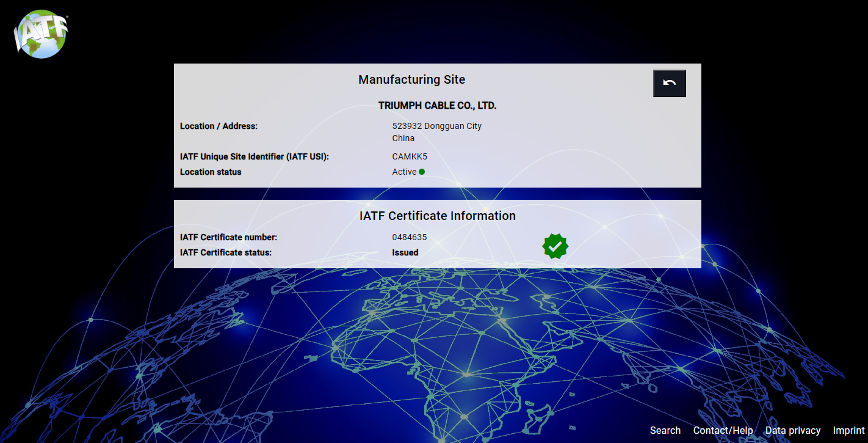Image resolution: width=868 pixels, height=443 pixels.
Task: Click the TRIUMPH CABLE CO., LTD. name
Action: point(437,106)
